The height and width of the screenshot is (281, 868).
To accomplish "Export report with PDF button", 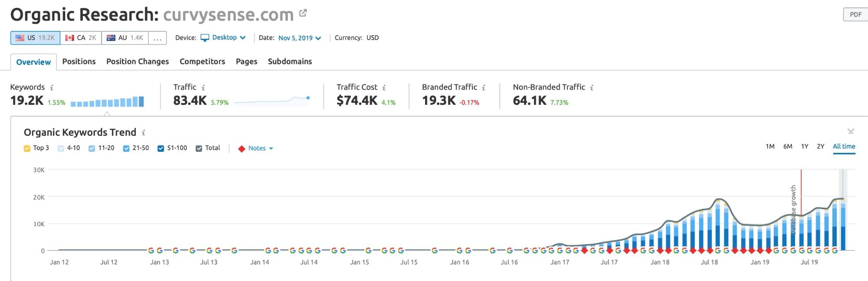I will (x=855, y=14).
